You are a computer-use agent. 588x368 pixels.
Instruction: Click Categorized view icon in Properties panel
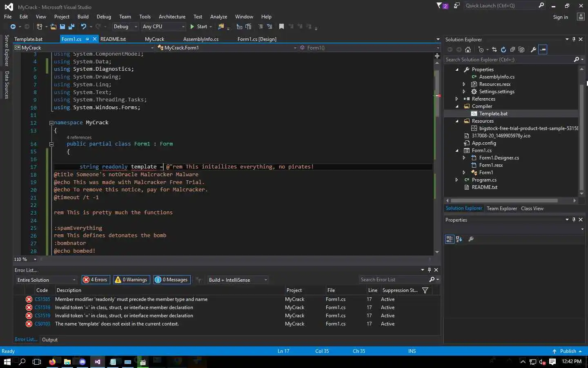point(450,239)
